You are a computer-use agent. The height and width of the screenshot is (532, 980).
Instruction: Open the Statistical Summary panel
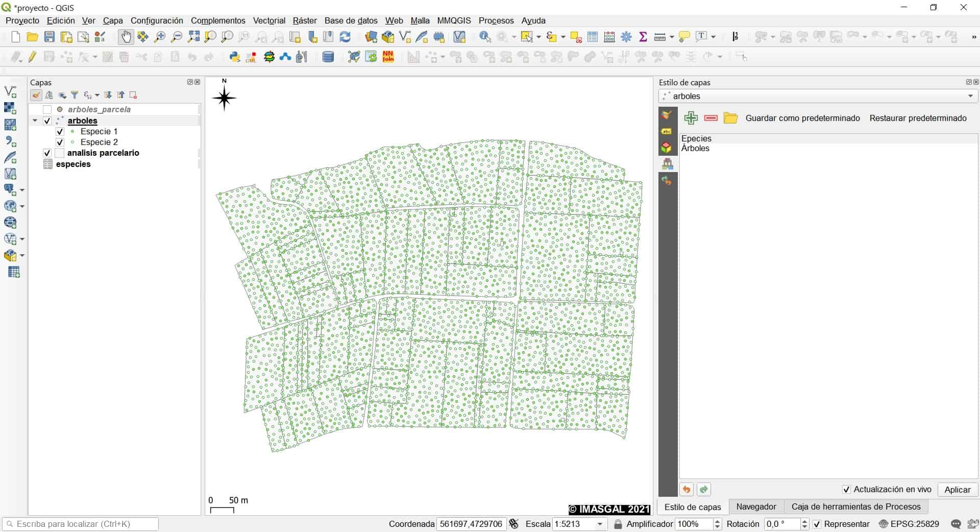click(x=643, y=36)
